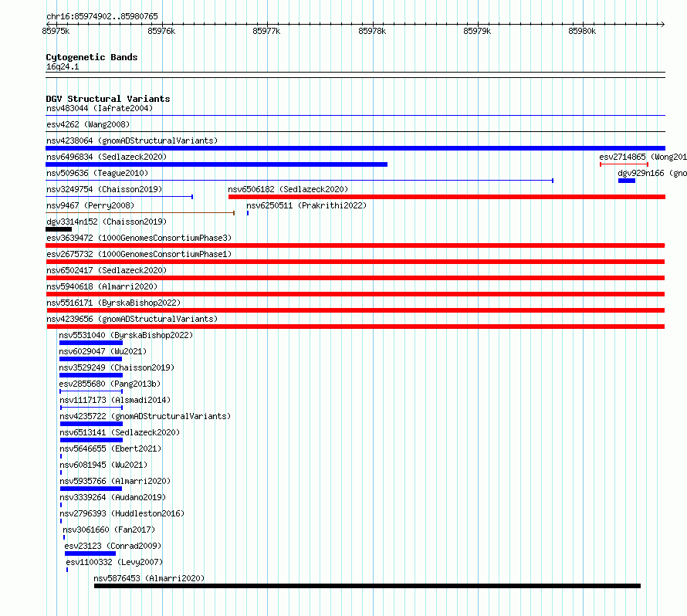Select the nsv509636 (Teague2010) label
Image resolution: width=687 pixels, height=616 pixels.
coord(97,173)
